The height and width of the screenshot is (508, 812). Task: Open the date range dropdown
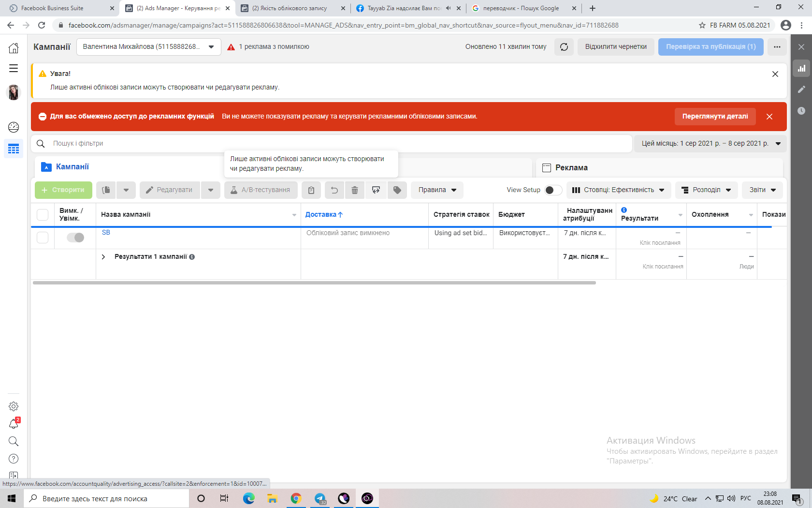pos(710,144)
